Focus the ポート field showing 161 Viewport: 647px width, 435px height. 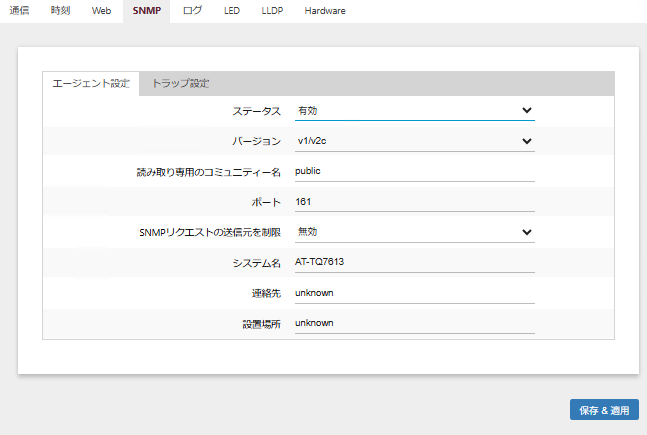pos(414,202)
